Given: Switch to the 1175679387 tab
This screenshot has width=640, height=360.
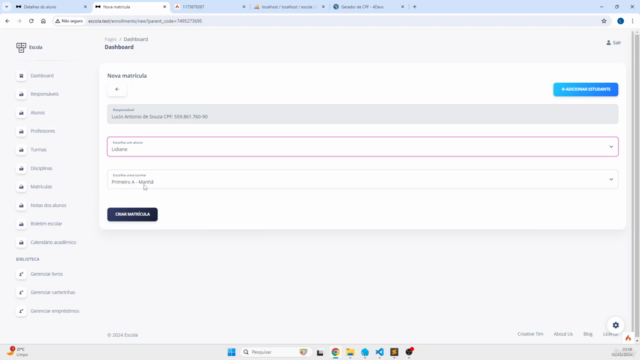Looking at the screenshot, I should (x=209, y=7).
